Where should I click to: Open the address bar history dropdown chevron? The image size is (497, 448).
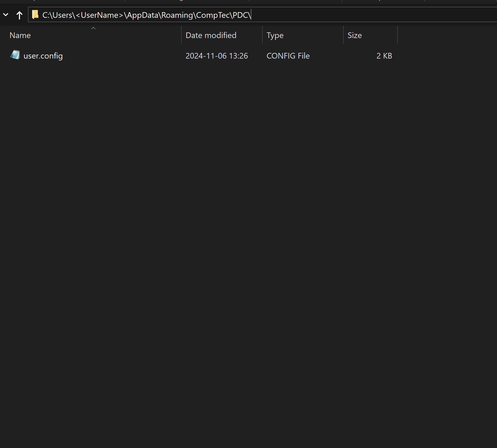point(6,15)
